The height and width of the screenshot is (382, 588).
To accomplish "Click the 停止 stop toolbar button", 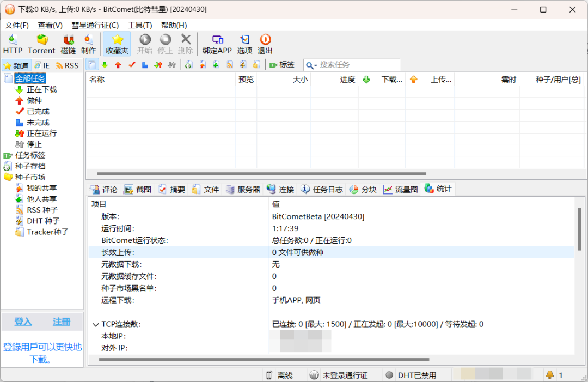I will [x=165, y=44].
